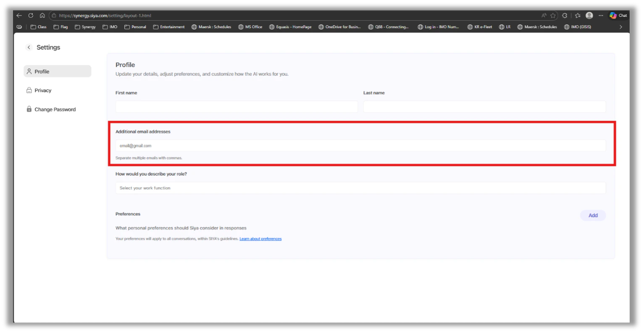Add page to favorites star icon
644x334 pixels.
coord(553,16)
